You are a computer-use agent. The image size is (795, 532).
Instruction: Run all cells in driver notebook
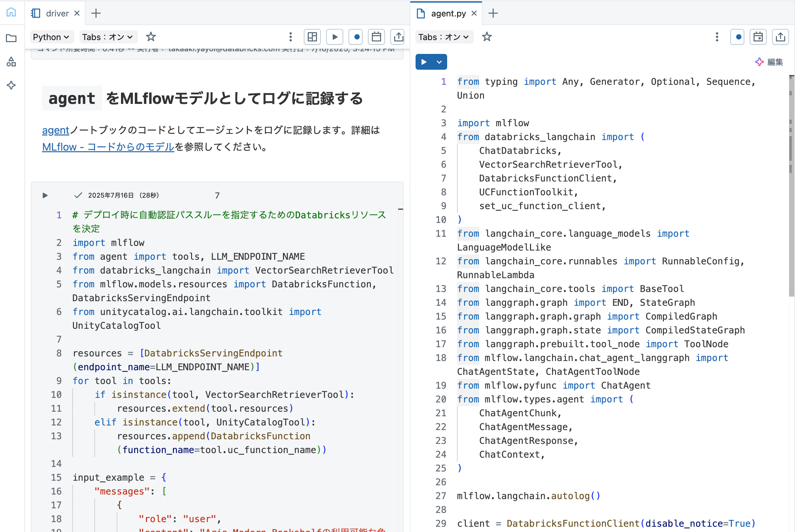[334, 36]
